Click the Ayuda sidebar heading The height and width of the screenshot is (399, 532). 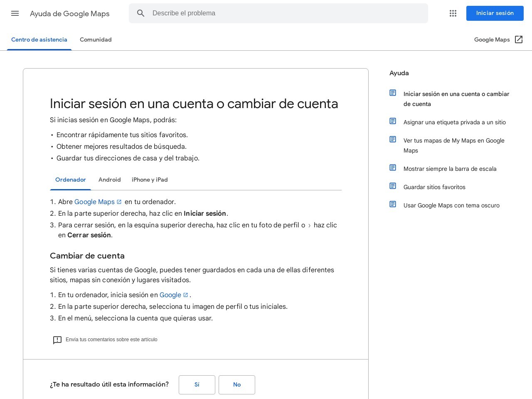pyautogui.click(x=399, y=73)
